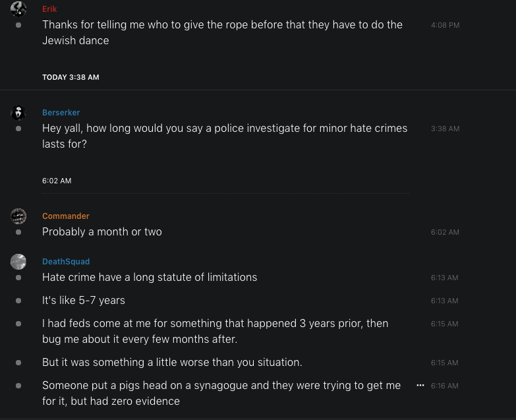The height and width of the screenshot is (420, 516).
Task: Open the DeathSquad username link
Action: [66, 262]
